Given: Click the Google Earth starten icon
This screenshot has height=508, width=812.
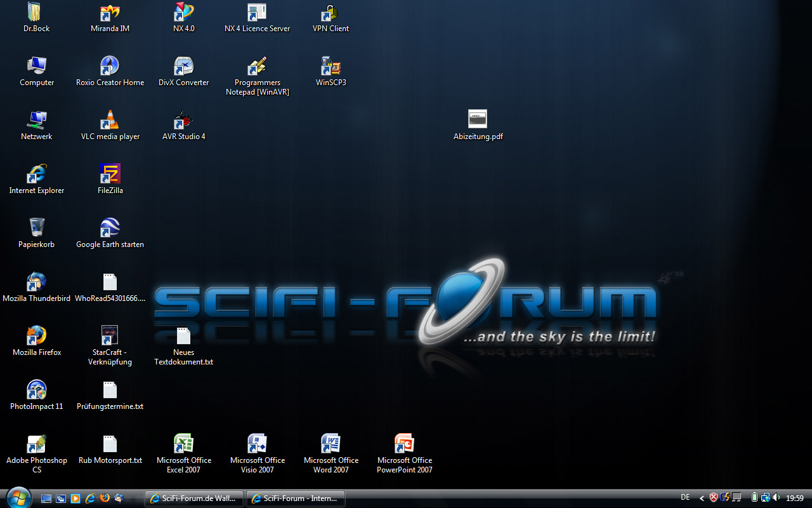Looking at the screenshot, I should pos(110,228).
